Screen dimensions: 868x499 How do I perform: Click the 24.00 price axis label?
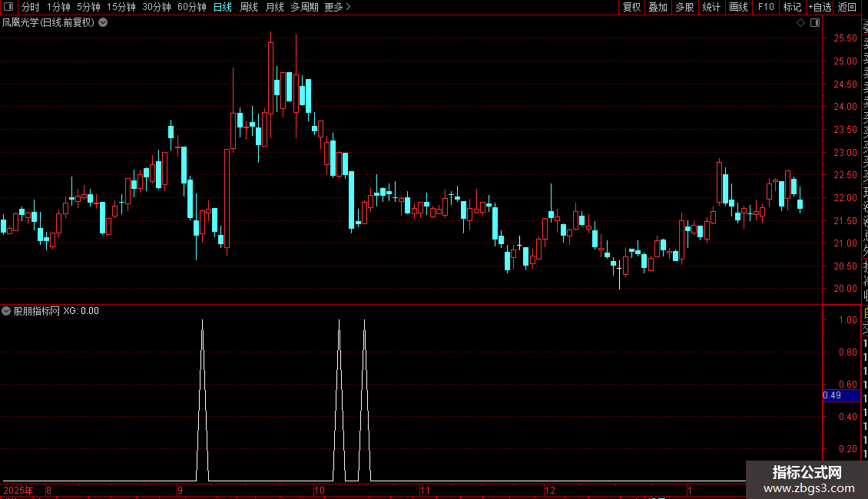click(845, 107)
